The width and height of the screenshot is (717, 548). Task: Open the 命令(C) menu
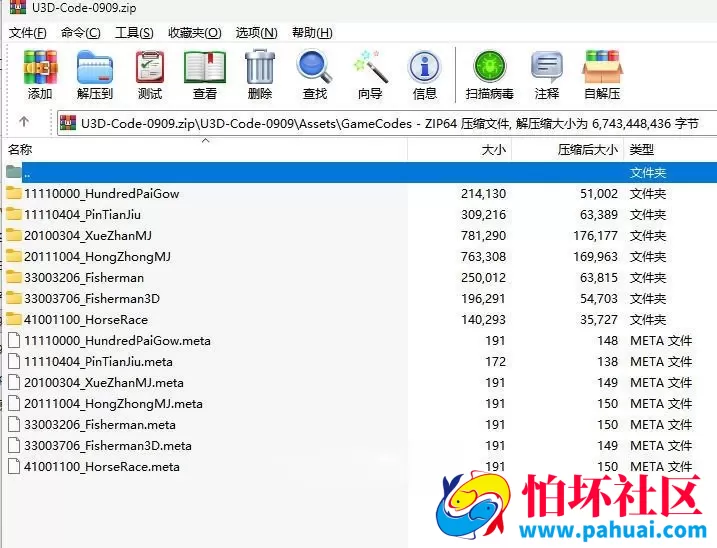(80, 33)
